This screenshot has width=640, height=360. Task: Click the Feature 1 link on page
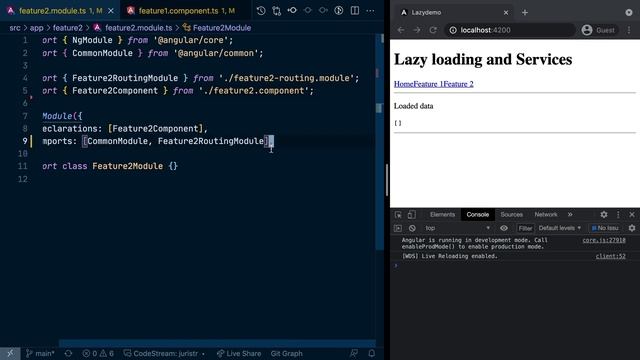point(429,84)
